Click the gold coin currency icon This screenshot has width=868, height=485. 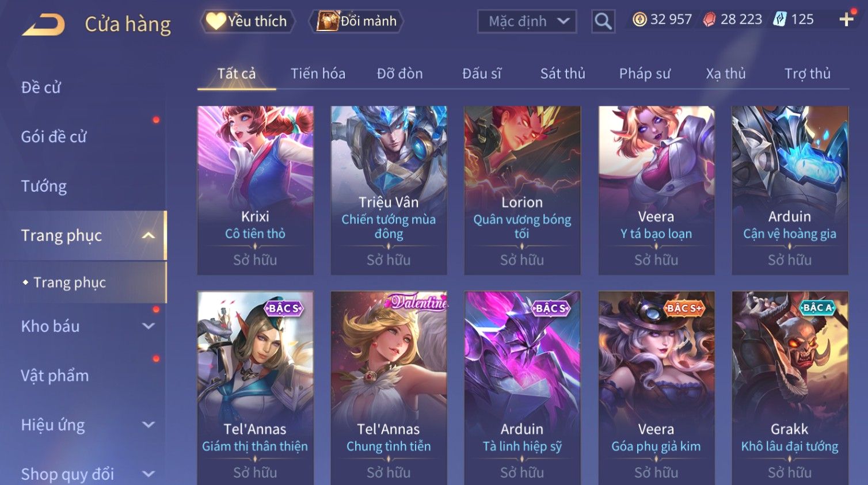pos(639,20)
